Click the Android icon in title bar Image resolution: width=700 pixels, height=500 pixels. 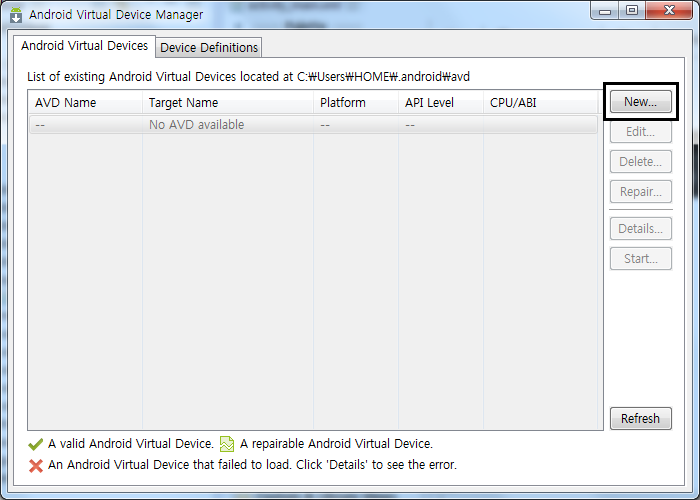pos(16,15)
